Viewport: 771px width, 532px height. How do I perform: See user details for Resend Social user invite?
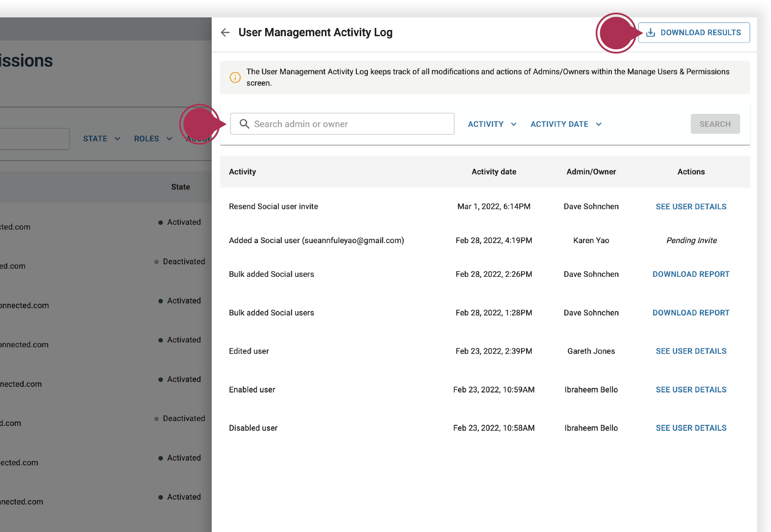click(691, 206)
